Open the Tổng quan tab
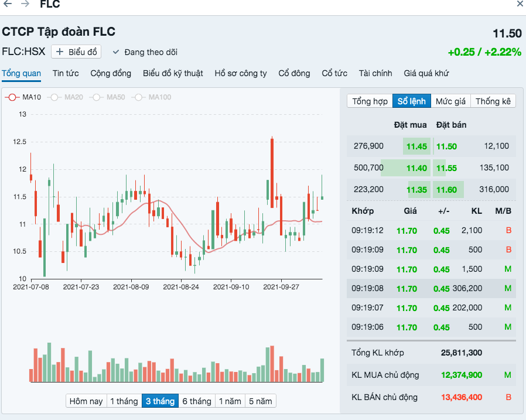526x420 pixels. [22, 73]
